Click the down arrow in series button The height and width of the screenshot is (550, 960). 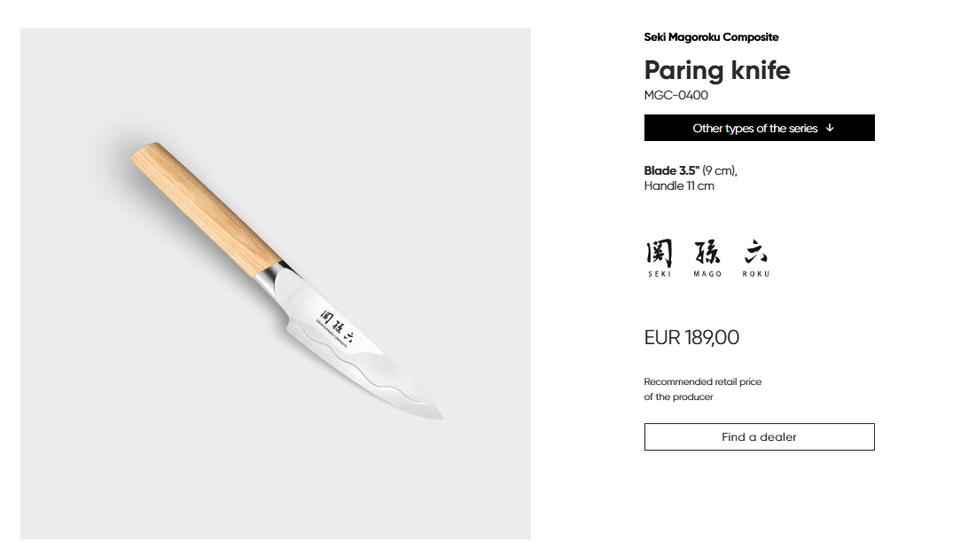(x=830, y=128)
